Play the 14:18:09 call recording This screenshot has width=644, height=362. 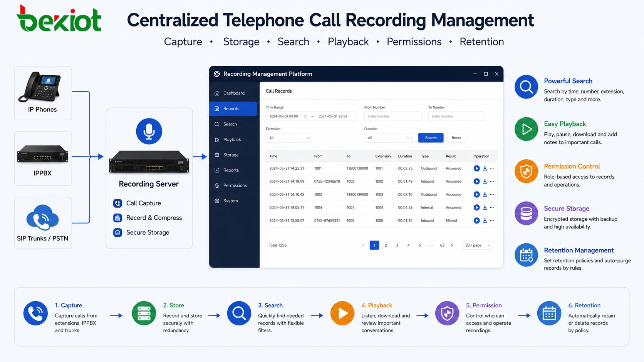[x=476, y=181]
